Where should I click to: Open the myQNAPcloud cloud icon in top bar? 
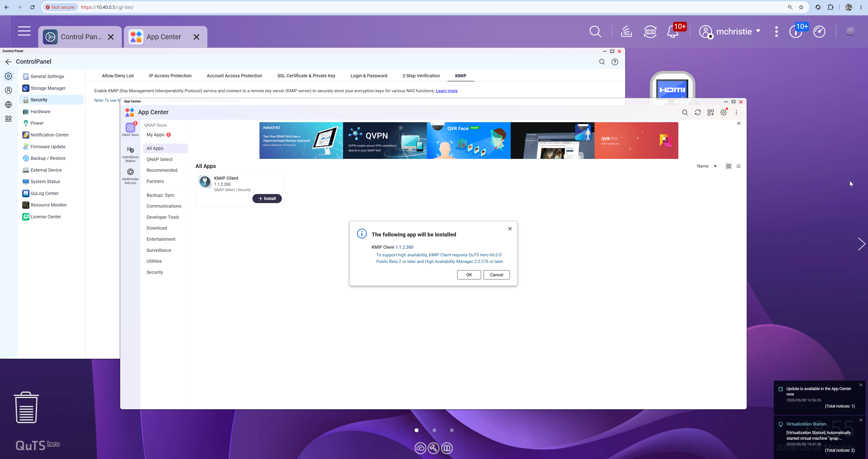(x=851, y=31)
